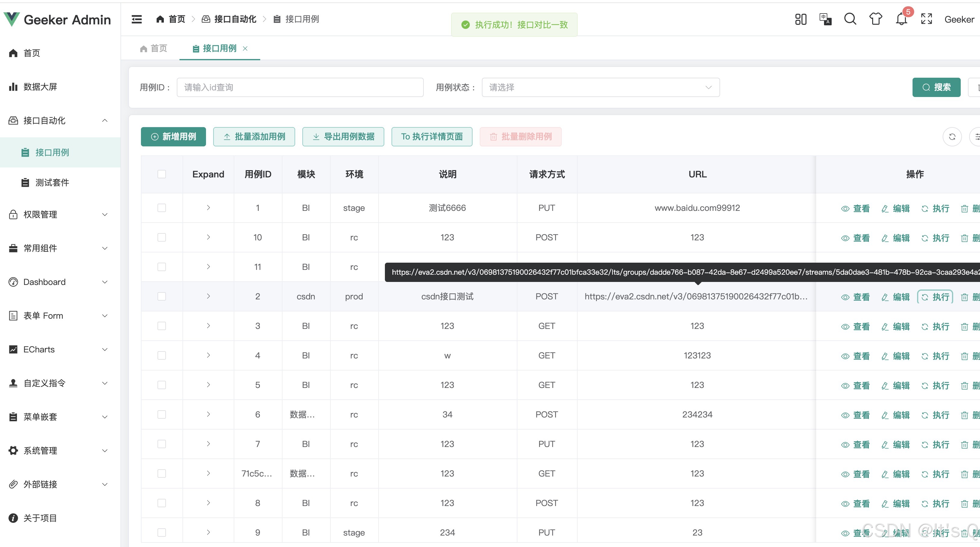Click the theme T-shirt icon
The image size is (980, 547).
[x=876, y=19]
